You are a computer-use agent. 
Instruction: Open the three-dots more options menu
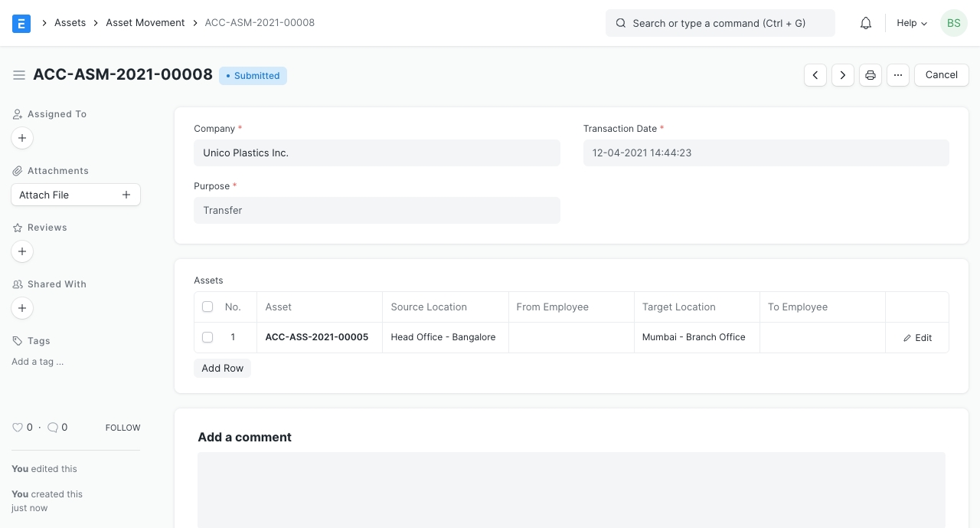898,75
